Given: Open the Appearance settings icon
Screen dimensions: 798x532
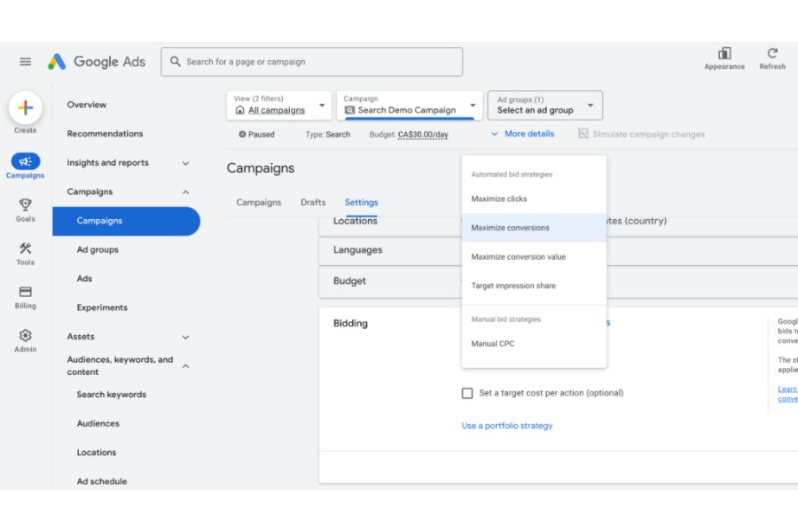Looking at the screenshot, I should pos(724,53).
